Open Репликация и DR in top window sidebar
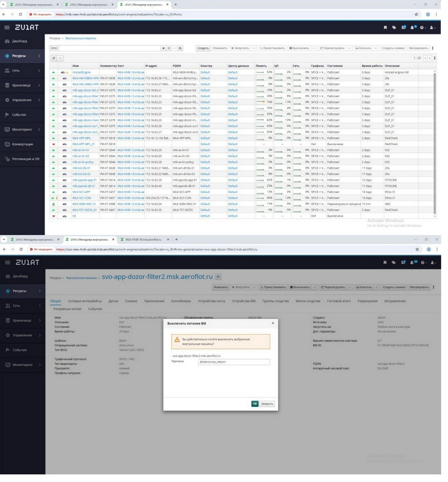Screen dimensions: 448x482 (22, 159)
